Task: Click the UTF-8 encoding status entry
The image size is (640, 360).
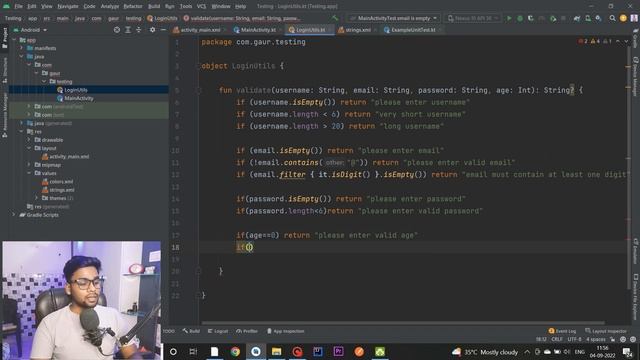Action: tap(574, 339)
